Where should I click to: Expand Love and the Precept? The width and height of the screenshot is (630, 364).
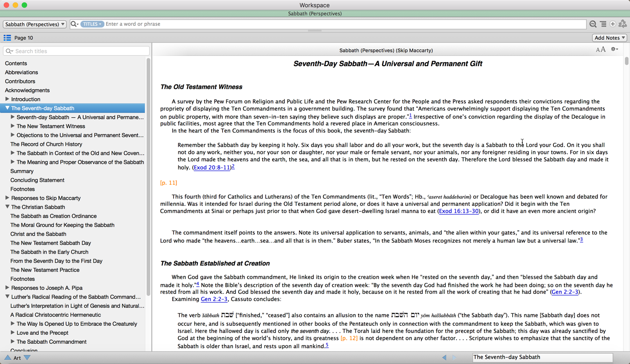pyautogui.click(x=13, y=333)
